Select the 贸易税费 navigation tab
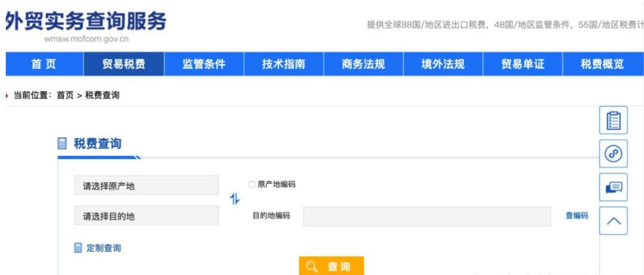This screenshot has height=275, width=644. coord(123,64)
